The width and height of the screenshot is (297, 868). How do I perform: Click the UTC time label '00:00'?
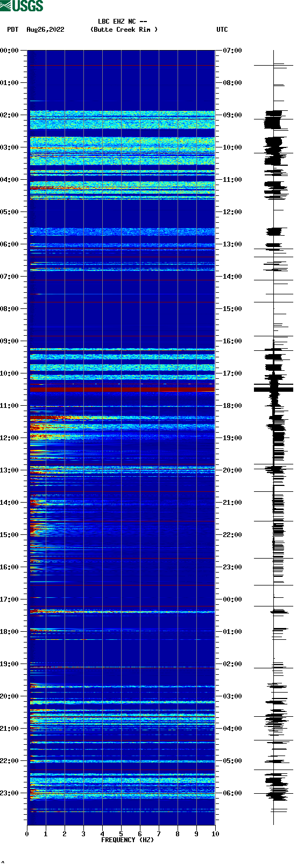(232, 599)
